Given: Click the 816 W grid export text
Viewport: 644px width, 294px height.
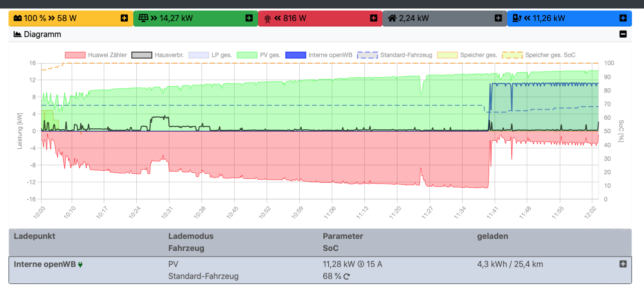Looking at the screenshot, I should (x=295, y=18).
